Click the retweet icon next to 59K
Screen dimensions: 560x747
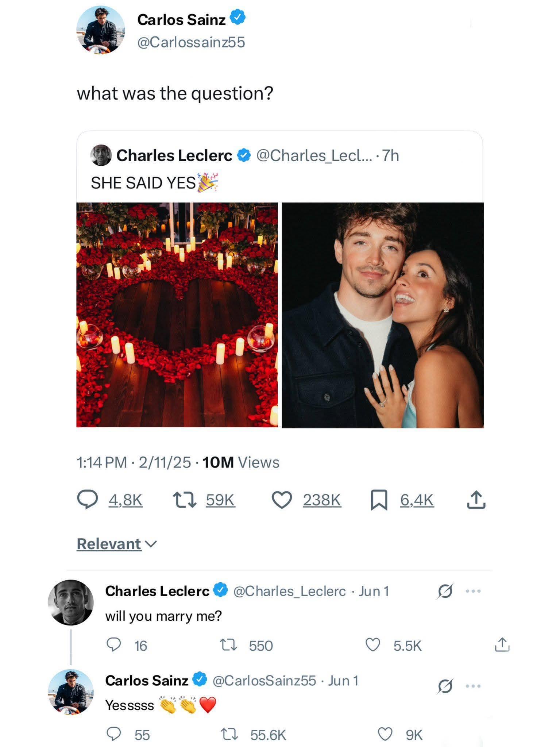[184, 500]
